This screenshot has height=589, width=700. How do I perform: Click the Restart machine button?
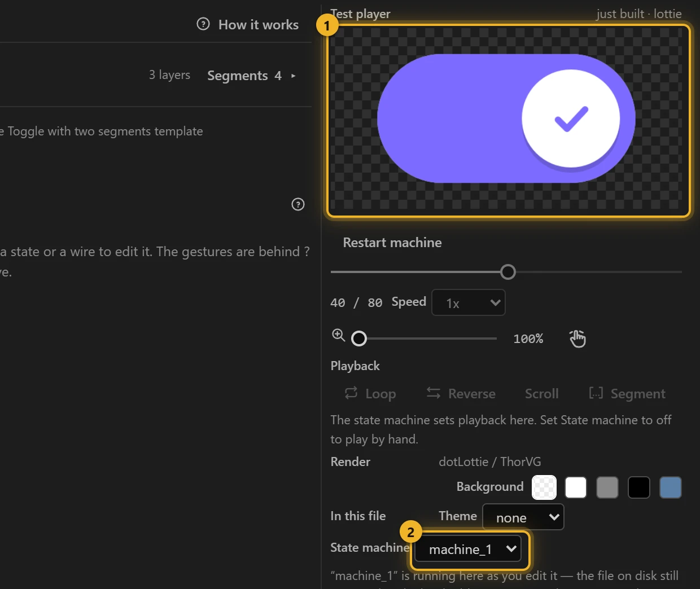392,243
